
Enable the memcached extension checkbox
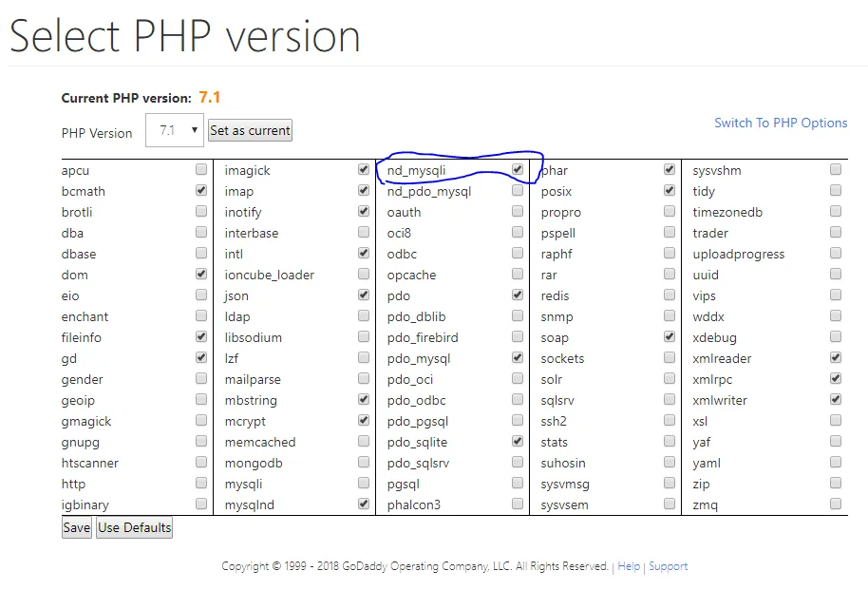click(364, 442)
